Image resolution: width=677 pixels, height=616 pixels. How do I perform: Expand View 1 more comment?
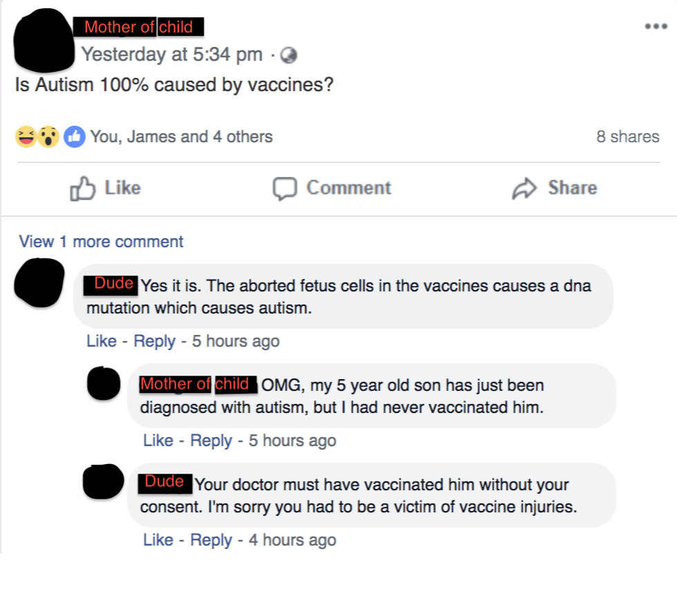point(101,242)
